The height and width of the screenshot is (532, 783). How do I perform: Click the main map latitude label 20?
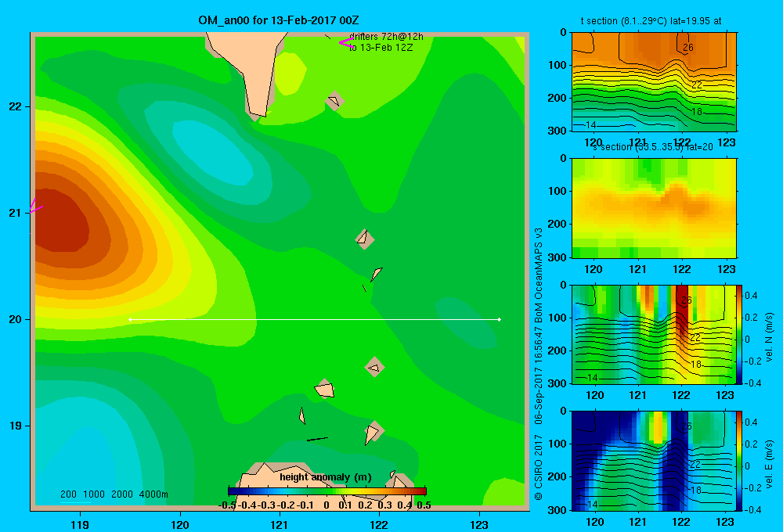click(x=15, y=319)
